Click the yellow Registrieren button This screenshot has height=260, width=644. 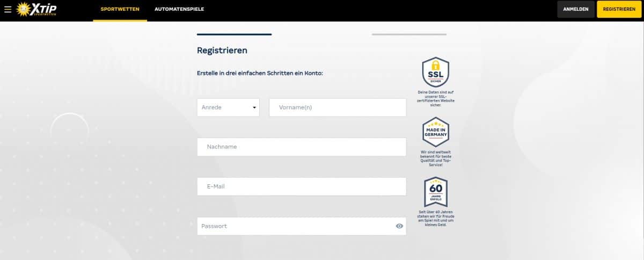pos(619,9)
